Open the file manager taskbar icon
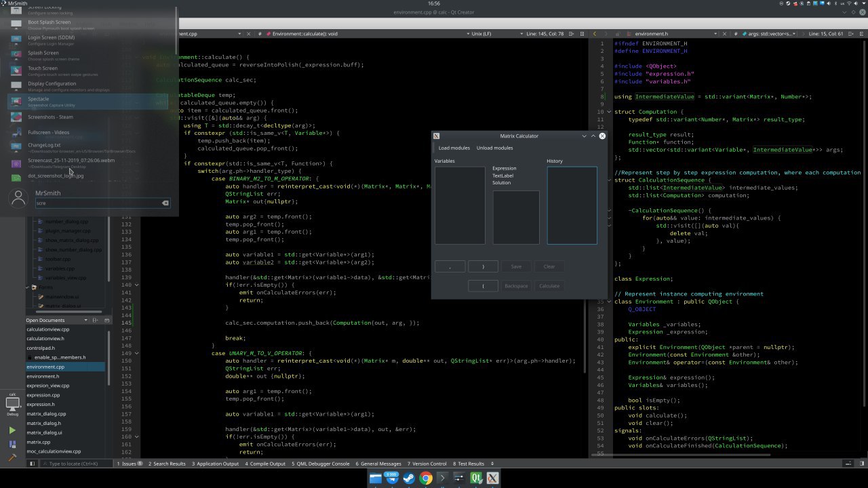This screenshot has width=868, height=488. 376,479
